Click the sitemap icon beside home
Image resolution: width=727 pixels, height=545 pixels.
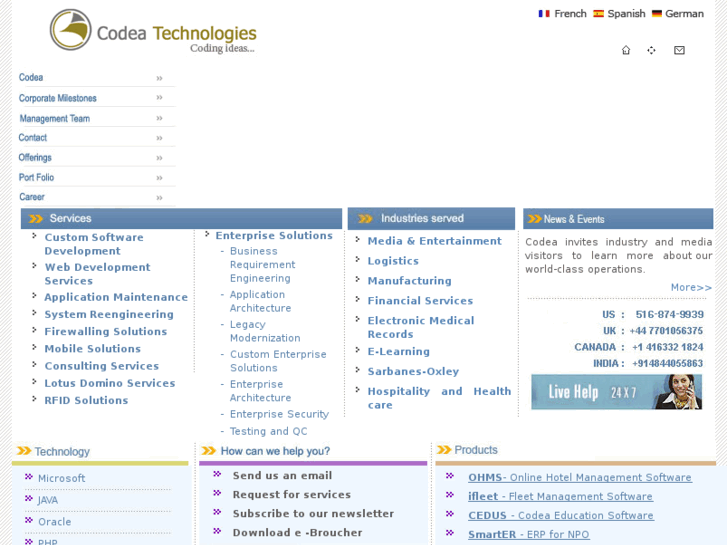point(651,50)
